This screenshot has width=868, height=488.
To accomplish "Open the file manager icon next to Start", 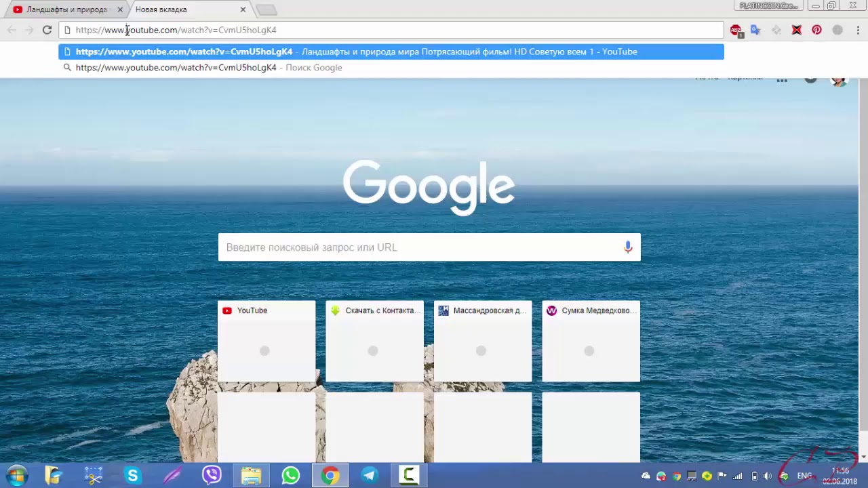I will (54, 476).
